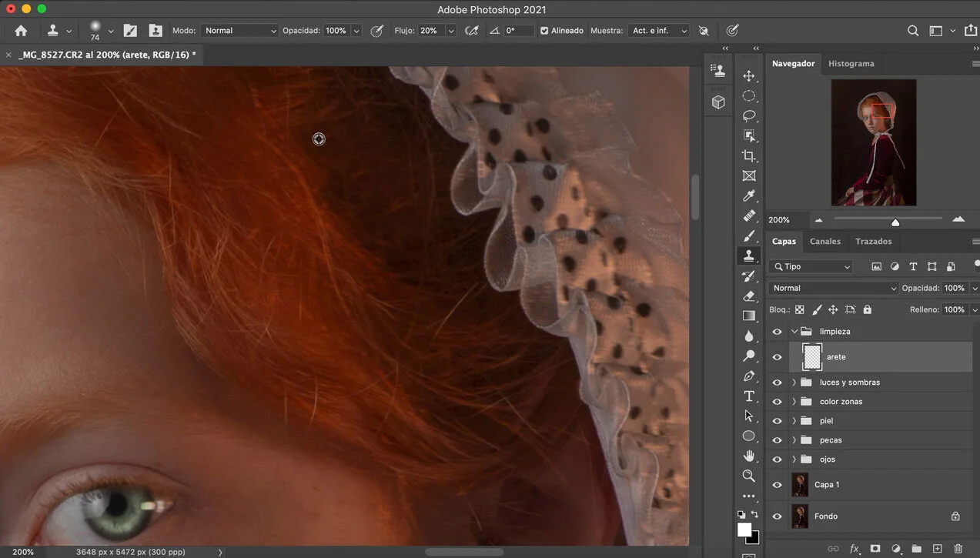Click the Flujo percentage input field

(x=430, y=31)
